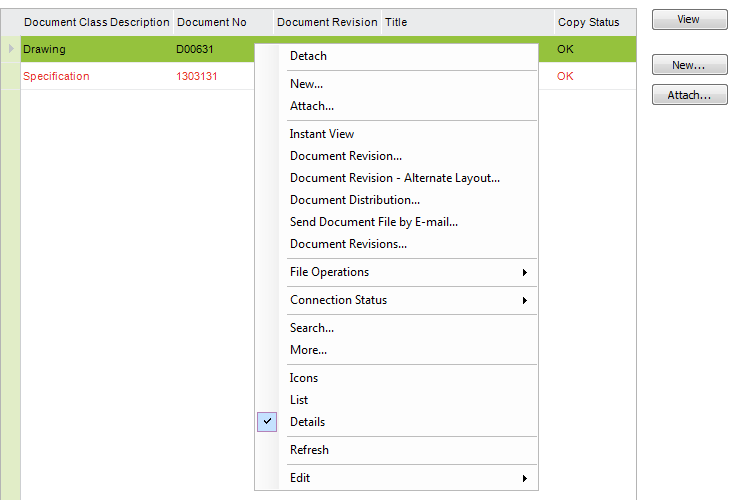
Task: Select Send Document File by E-mail...
Action: [373, 222]
